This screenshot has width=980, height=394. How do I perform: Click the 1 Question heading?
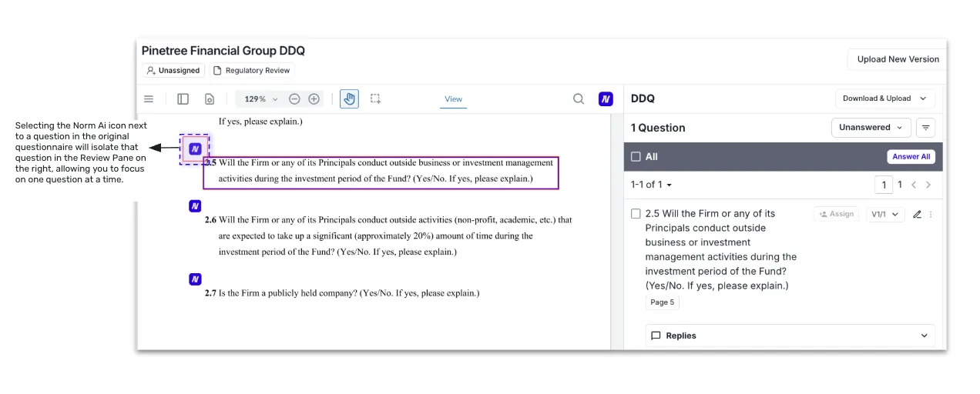tap(658, 128)
